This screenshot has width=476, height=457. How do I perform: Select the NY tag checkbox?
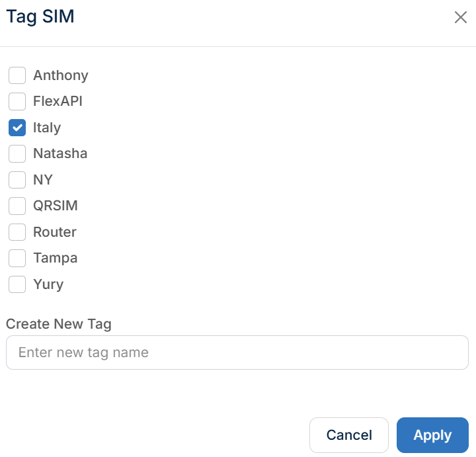(x=17, y=180)
